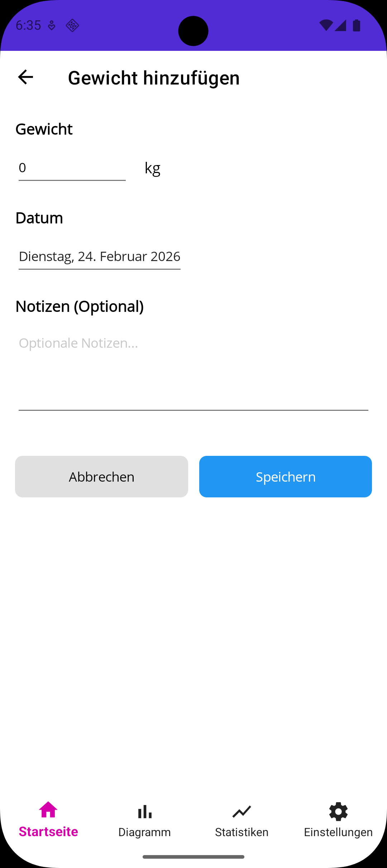This screenshot has height=868, width=387.
Task: Tap the home gesture bar
Action: 193,857
